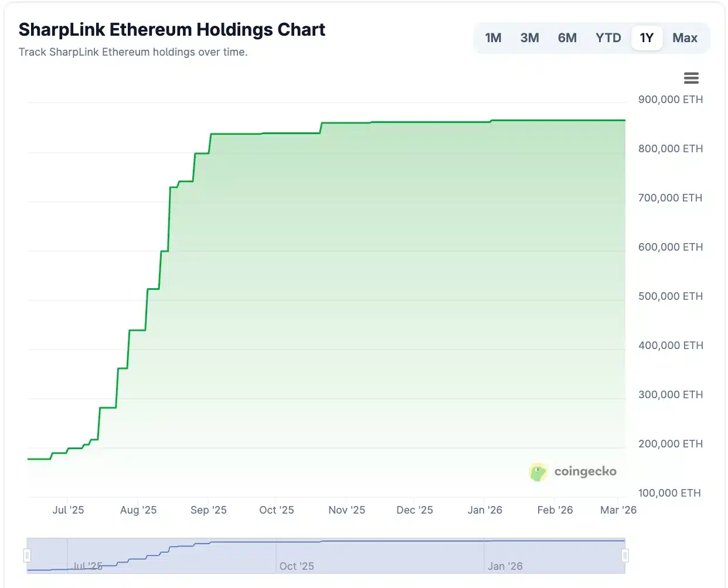Screen dimensions: 728x588
Task: Click the coingecko brand text label
Action: [584, 472]
